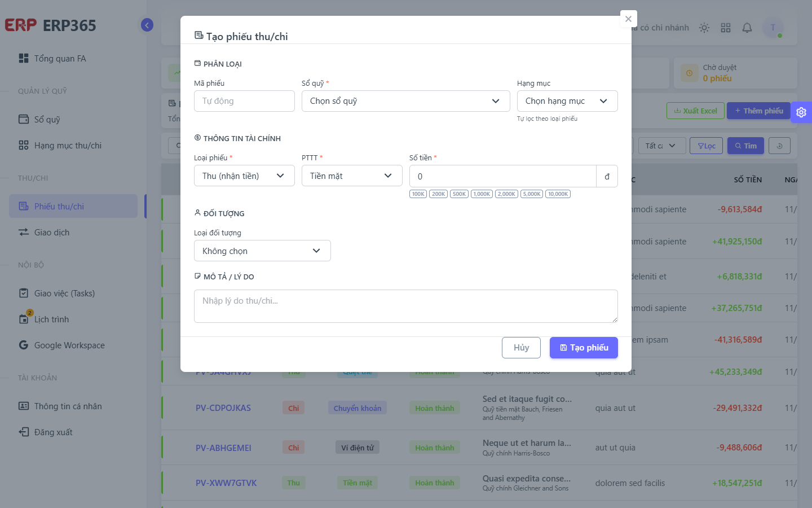Open the Loại phiếu dropdown
The width and height of the screenshot is (812, 508).
[244, 176]
